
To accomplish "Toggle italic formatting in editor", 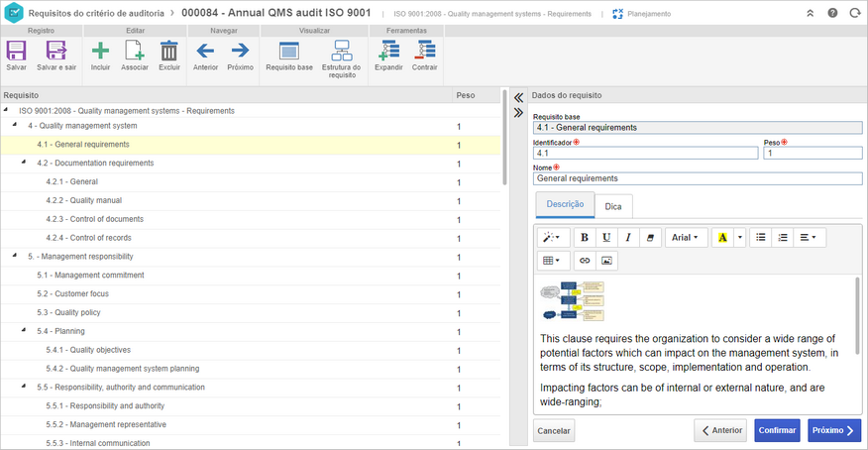I will [628, 238].
